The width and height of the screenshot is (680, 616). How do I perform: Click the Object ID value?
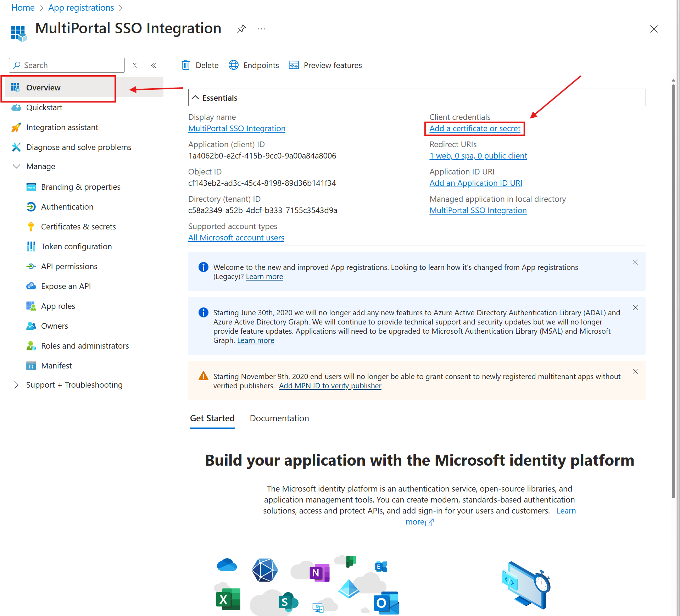click(x=262, y=183)
